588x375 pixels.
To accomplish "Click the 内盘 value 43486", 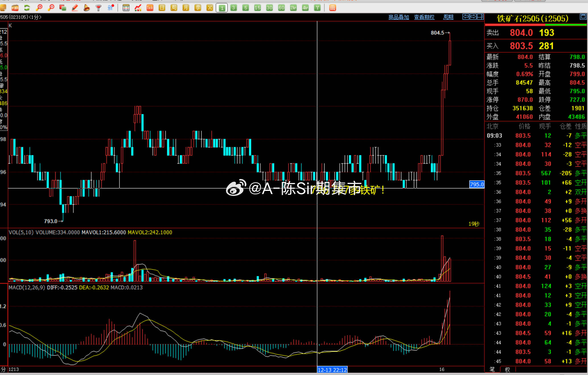I will click(x=576, y=117).
